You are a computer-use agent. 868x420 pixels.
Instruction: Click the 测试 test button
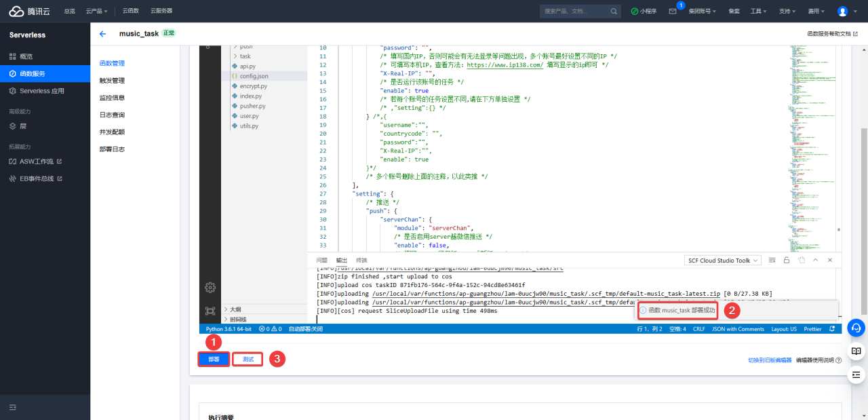(248, 359)
